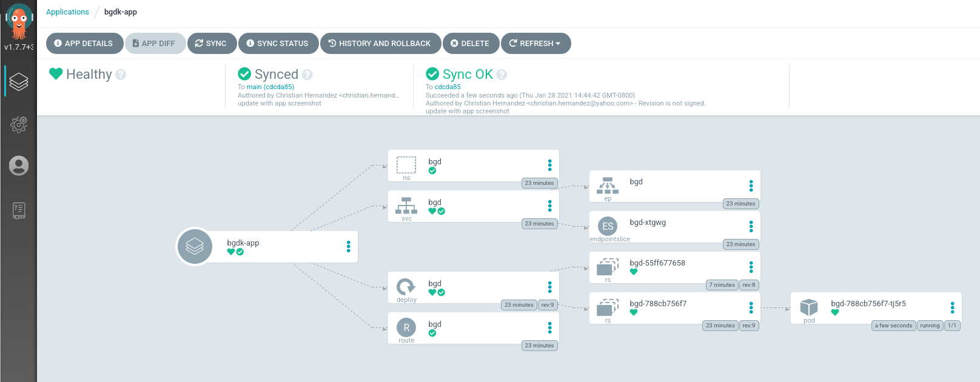Click 'a few seconds' age tag on pod

[x=893, y=326]
